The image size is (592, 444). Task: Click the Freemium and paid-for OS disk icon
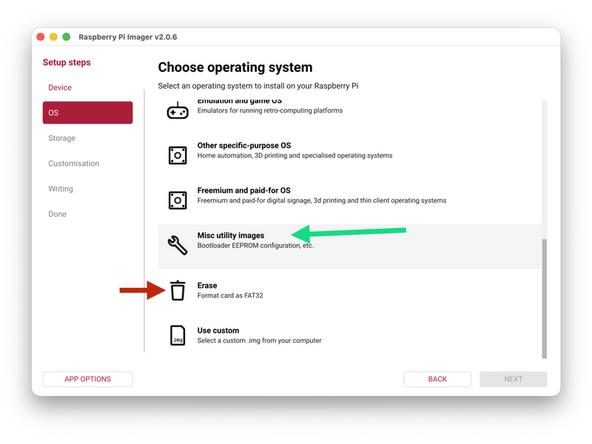click(x=177, y=200)
